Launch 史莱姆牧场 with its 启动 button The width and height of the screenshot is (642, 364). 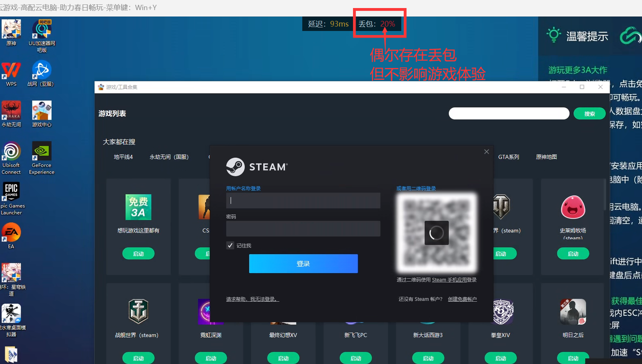point(573,254)
